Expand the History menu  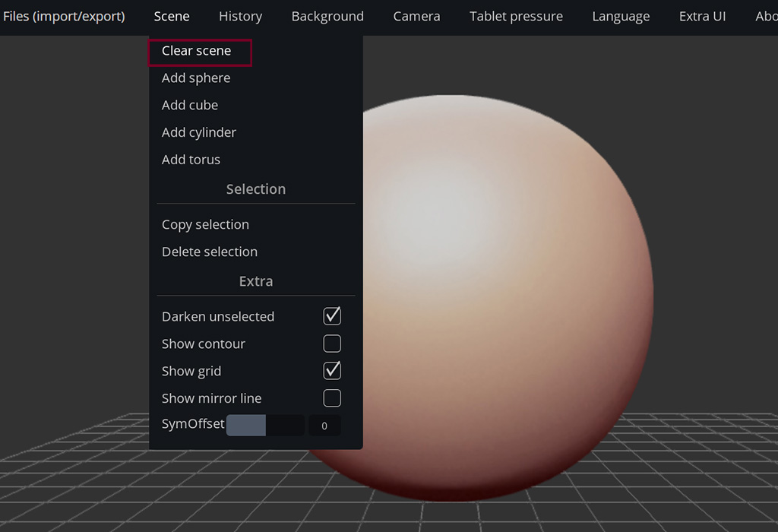point(240,16)
